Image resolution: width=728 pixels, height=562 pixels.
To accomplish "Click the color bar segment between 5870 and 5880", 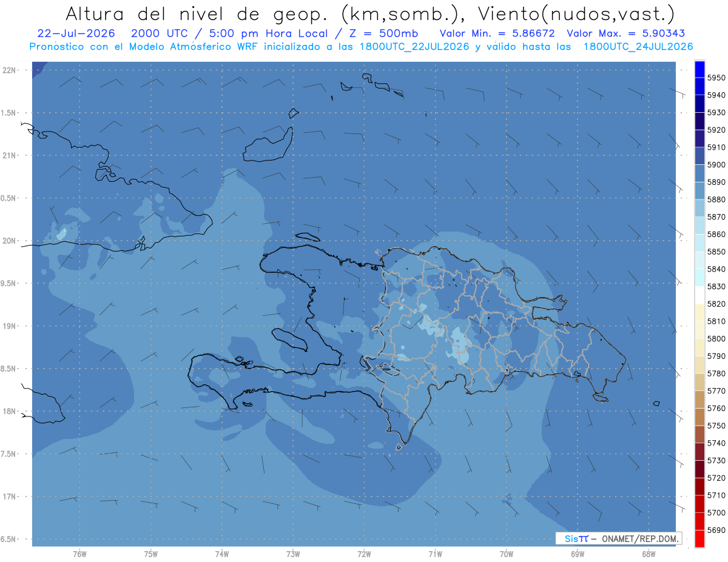I will [699, 208].
